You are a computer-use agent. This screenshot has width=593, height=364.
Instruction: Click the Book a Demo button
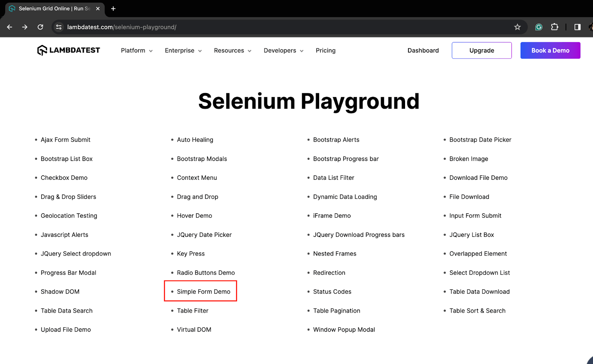(550, 50)
